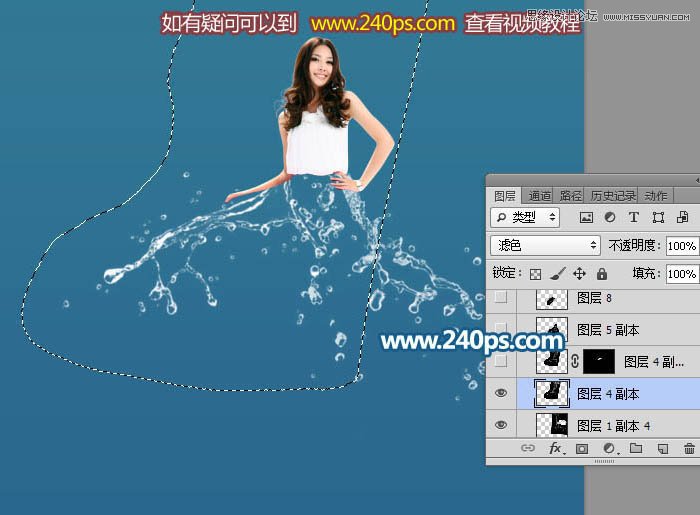Hide the 图层 4 副本 layer
700x515 pixels.
point(501,394)
